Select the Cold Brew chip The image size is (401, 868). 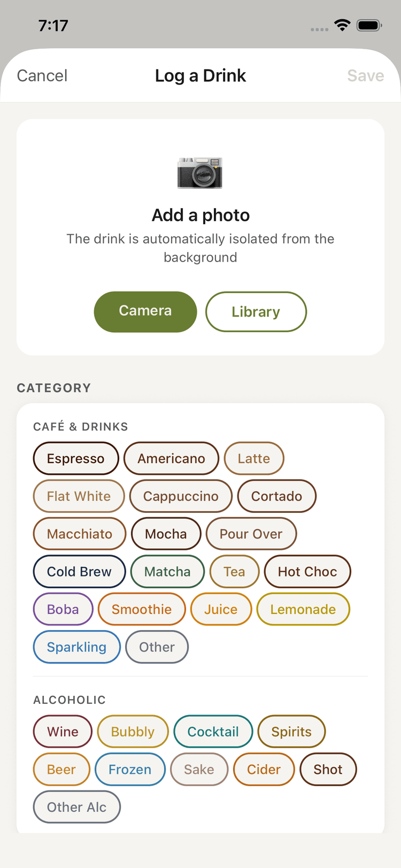coord(79,572)
